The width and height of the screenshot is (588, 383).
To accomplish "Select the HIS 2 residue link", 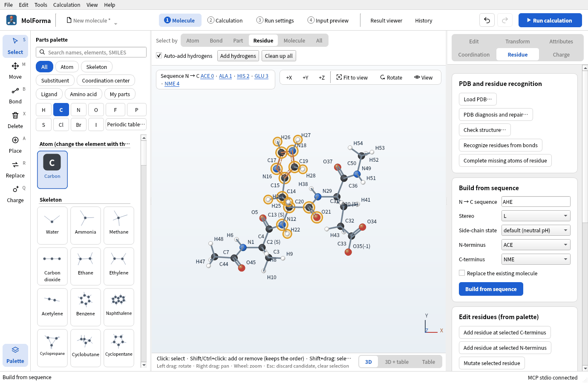I will [x=243, y=76].
